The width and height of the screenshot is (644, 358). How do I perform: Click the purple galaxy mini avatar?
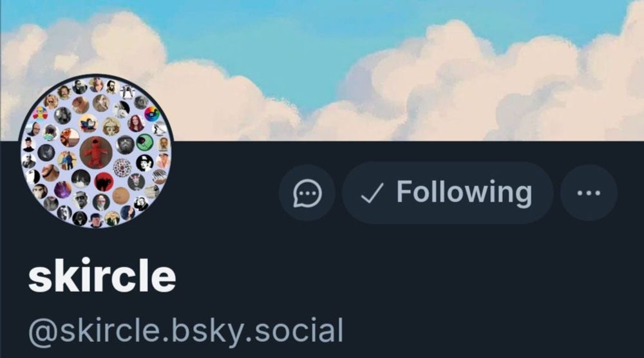(62, 189)
